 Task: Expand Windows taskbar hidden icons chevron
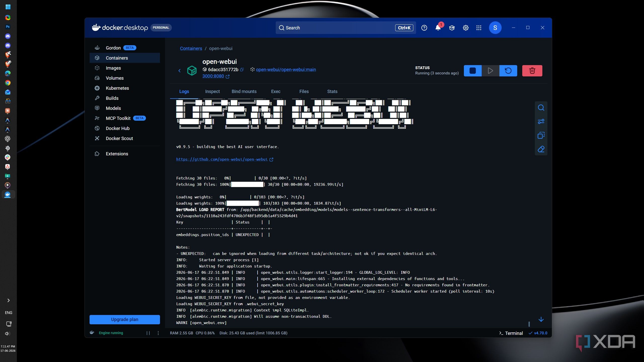tap(8, 300)
